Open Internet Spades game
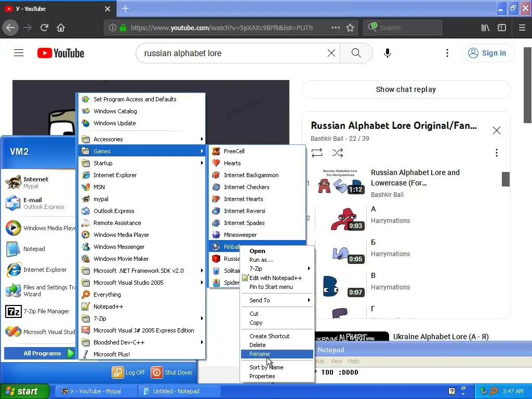Viewport: 532px width, 399px height. click(x=257, y=223)
